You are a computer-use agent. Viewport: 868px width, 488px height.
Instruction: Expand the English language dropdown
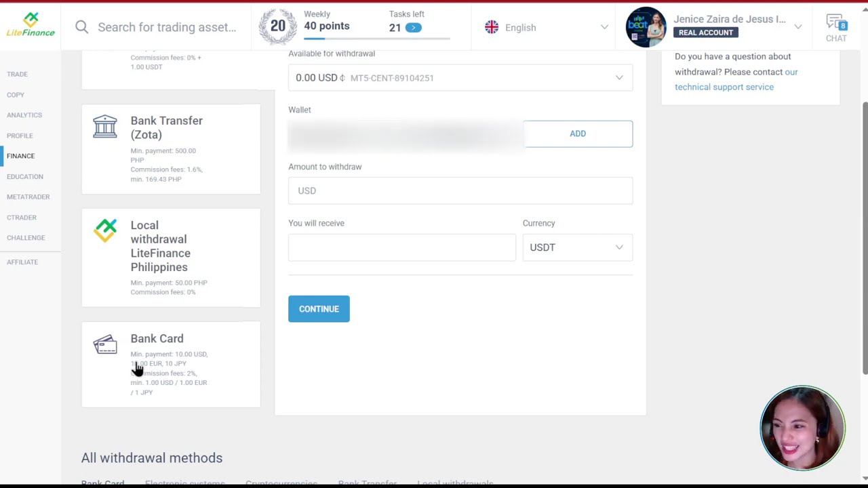click(547, 27)
